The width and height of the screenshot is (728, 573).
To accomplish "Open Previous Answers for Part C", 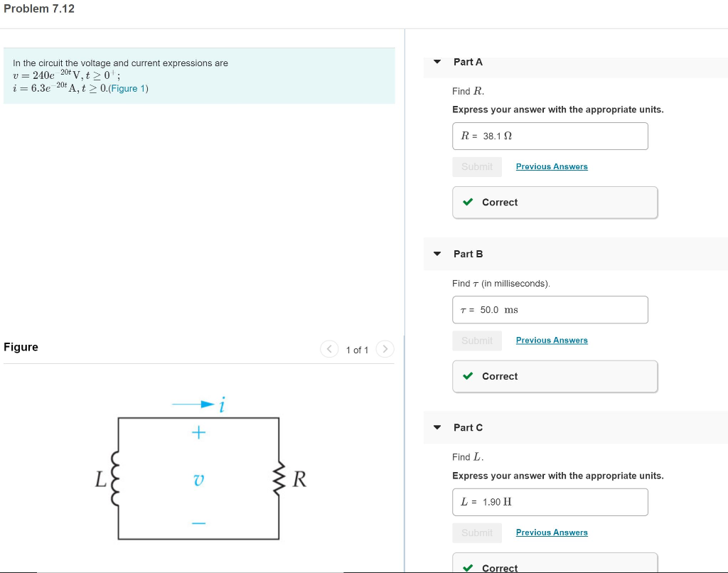I will 552,532.
